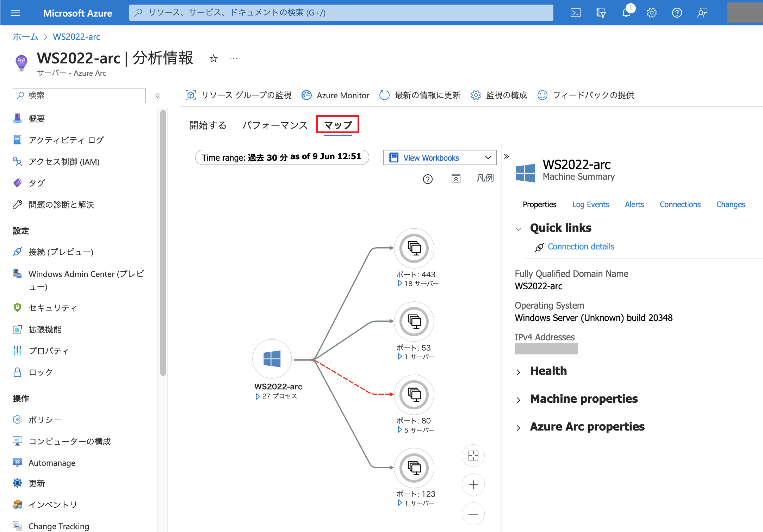This screenshot has height=532, width=763.
Task: Select the Port 53 server group node
Action: click(x=414, y=322)
